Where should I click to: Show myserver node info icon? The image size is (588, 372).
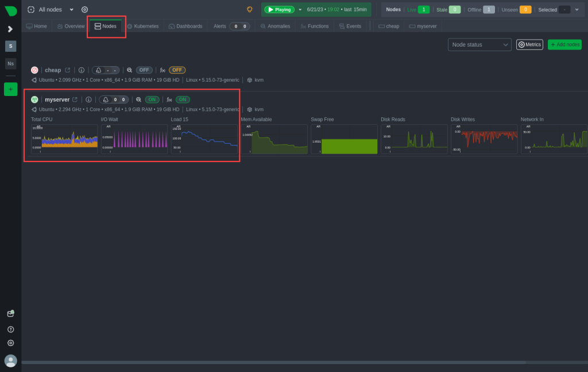(88, 99)
